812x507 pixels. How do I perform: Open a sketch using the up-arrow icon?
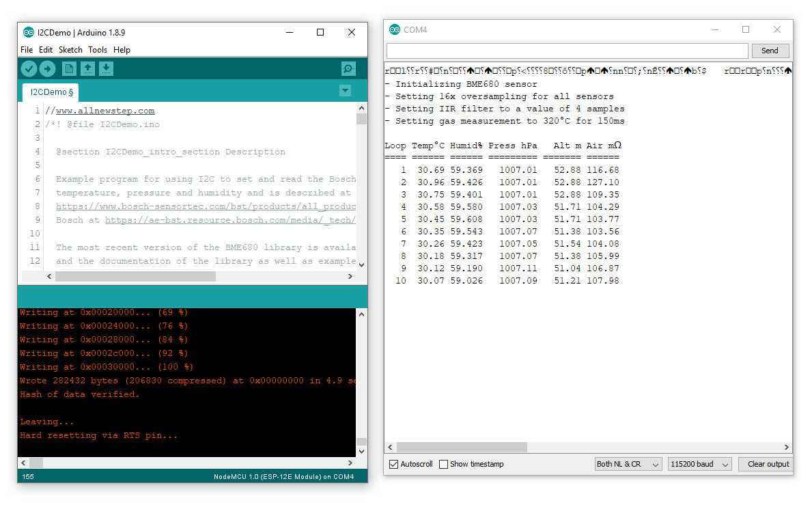[x=87, y=68]
